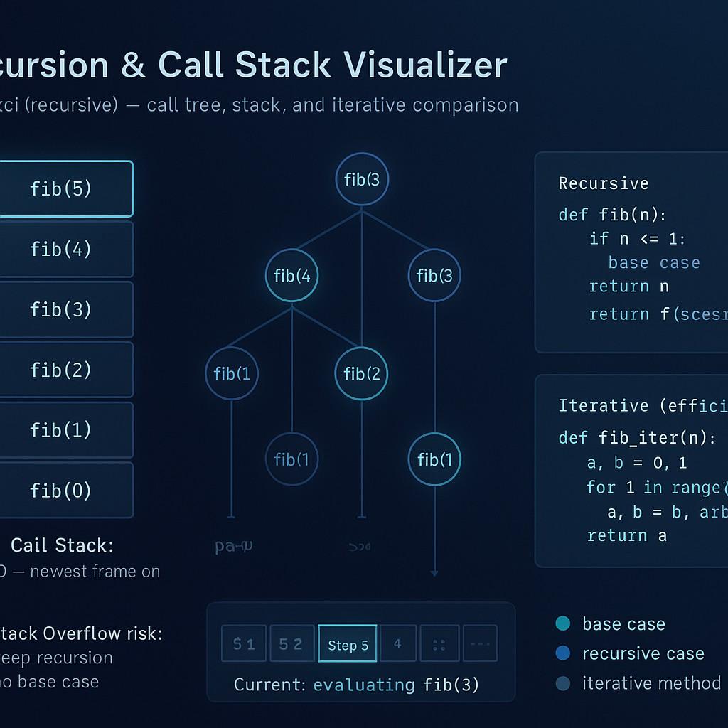Screen dimensions: 728x728
Task: Click the downward arrow tip below the rightmost fib(1
Action: 434,574
